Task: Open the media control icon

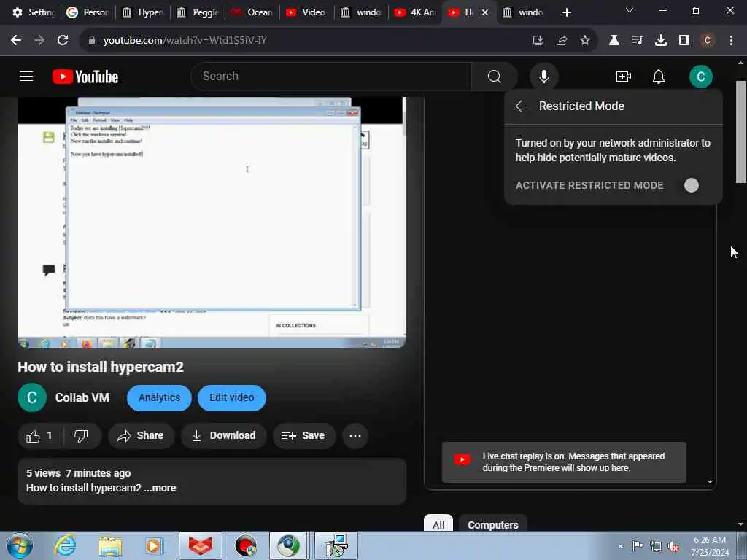Action: tap(637, 41)
